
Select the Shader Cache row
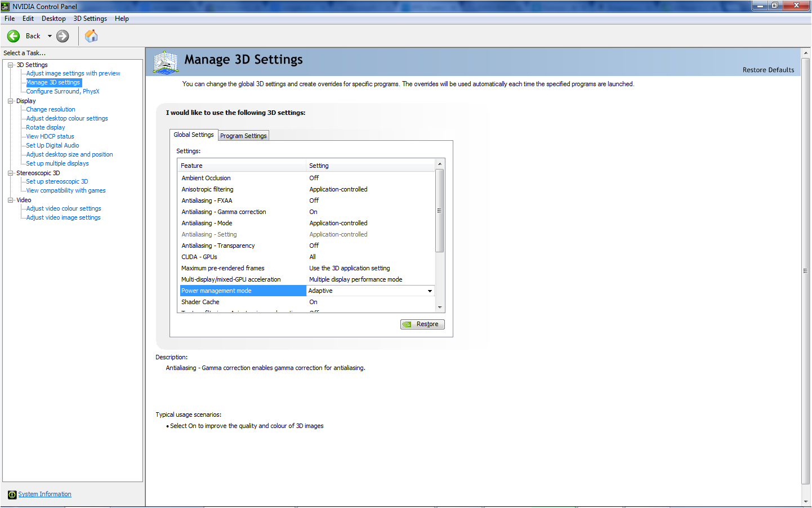click(307, 302)
